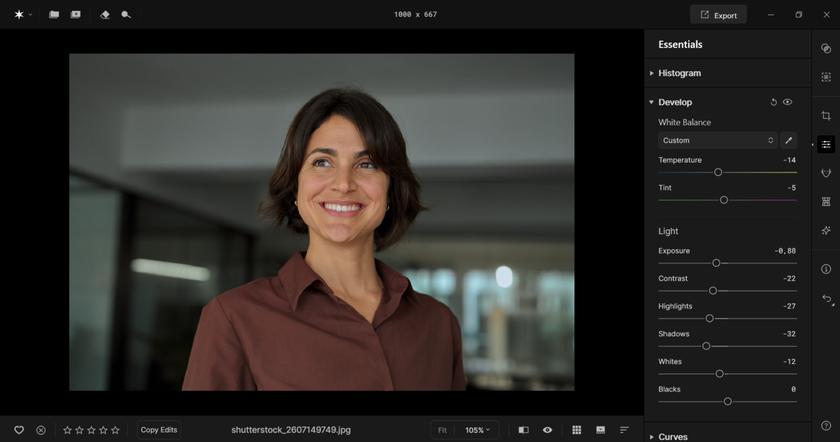Click the Copy Edits button
840x442 pixels.
[159, 430]
